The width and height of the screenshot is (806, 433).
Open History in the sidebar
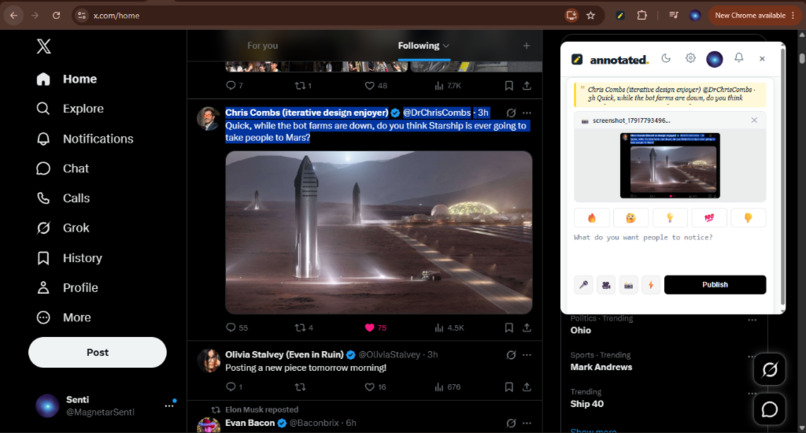click(x=69, y=258)
